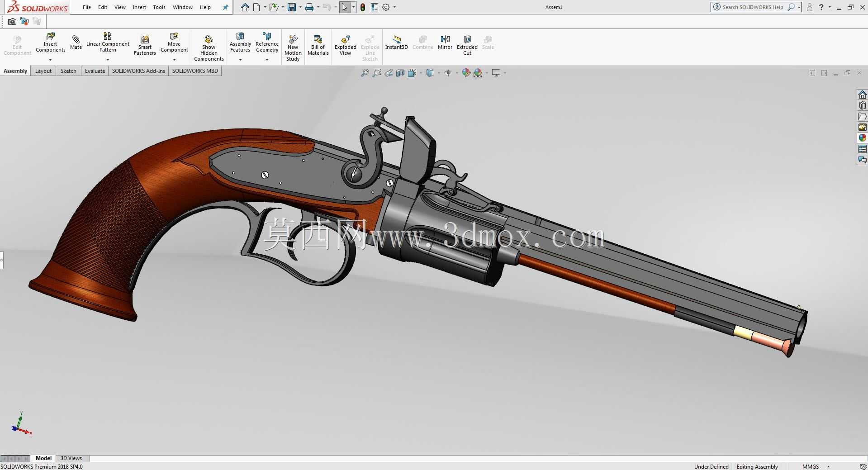This screenshot has width=868, height=470.
Task: Switch to SOLIDWORKS Add-Ins tab
Action: click(138, 71)
